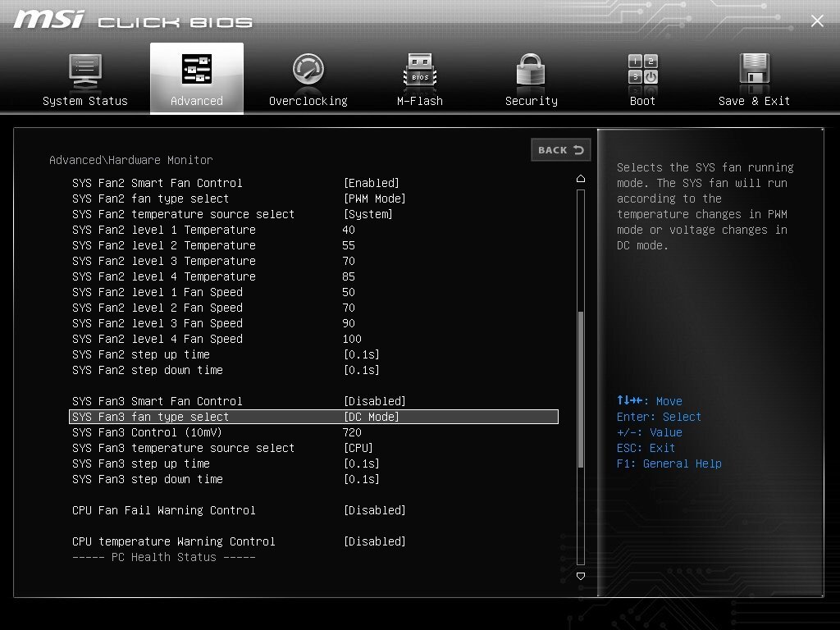The height and width of the screenshot is (630, 840).
Task: Switch to the Advanced tab label
Action: (x=197, y=101)
